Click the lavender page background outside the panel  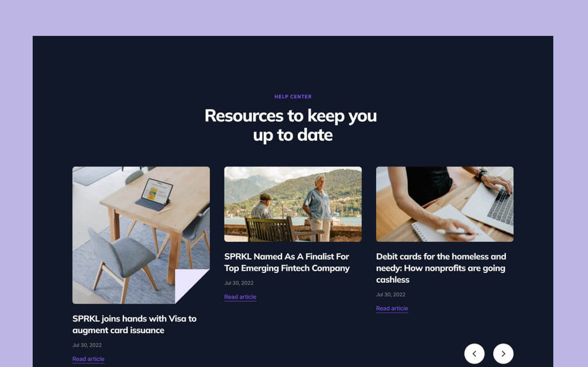293,17
